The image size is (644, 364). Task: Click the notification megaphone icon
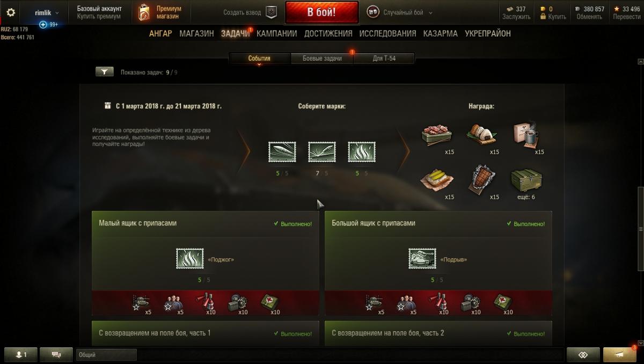[620, 355]
